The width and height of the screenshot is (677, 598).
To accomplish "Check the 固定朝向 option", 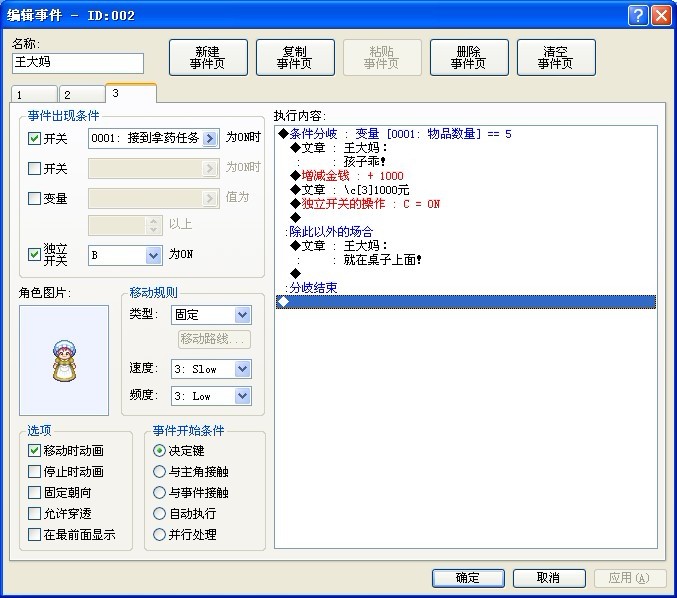I will coord(34,492).
